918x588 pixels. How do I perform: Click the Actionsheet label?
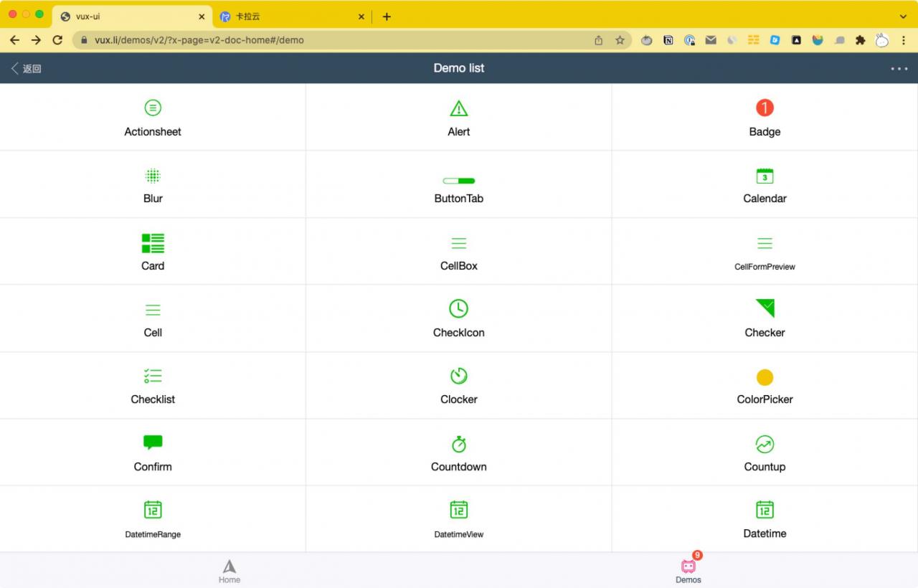153,132
